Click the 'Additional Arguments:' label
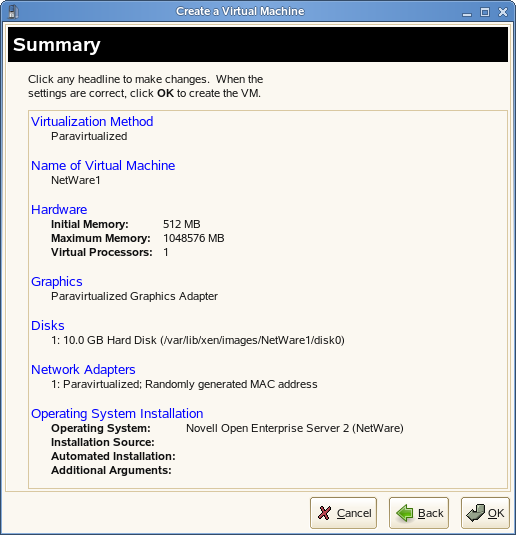The height and width of the screenshot is (535, 516). pyautogui.click(x=111, y=470)
